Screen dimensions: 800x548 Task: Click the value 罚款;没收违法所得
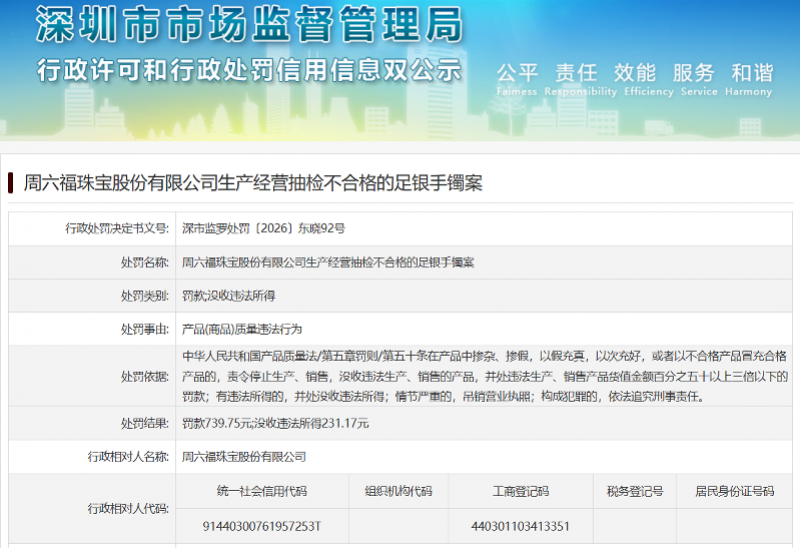[x=228, y=295]
